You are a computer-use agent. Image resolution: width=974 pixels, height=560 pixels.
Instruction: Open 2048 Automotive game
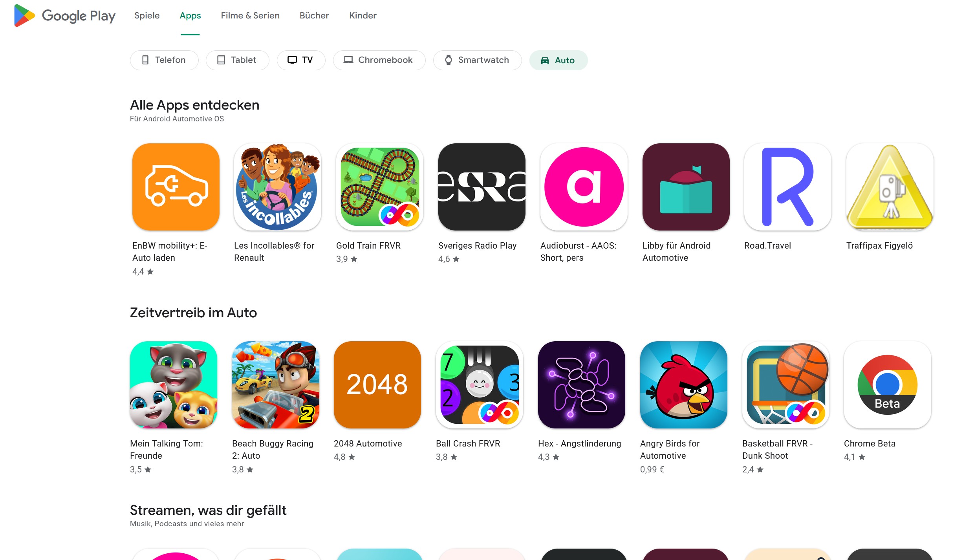click(379, 384)
